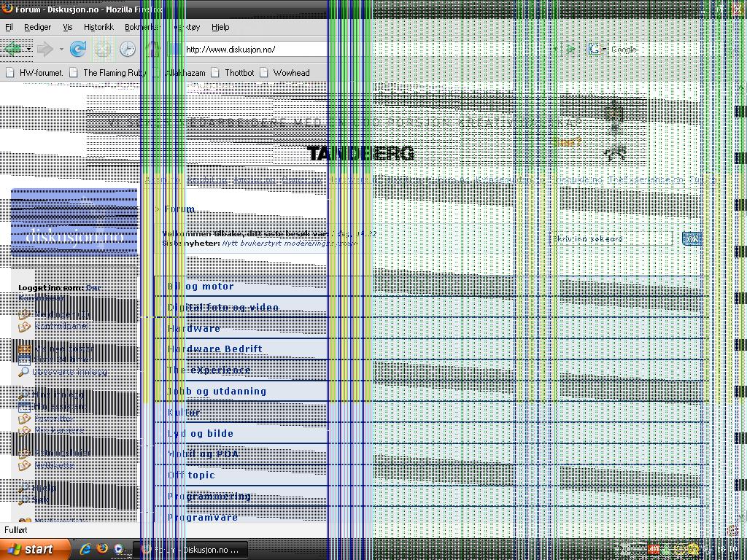Open the Kultur forum category

183,412
